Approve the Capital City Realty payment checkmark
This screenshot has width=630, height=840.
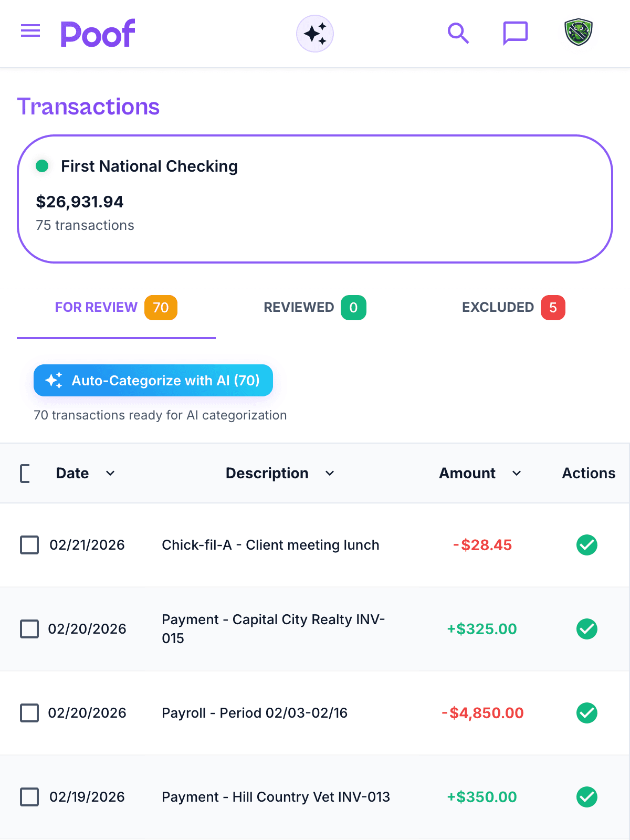(x=587, y=629)
